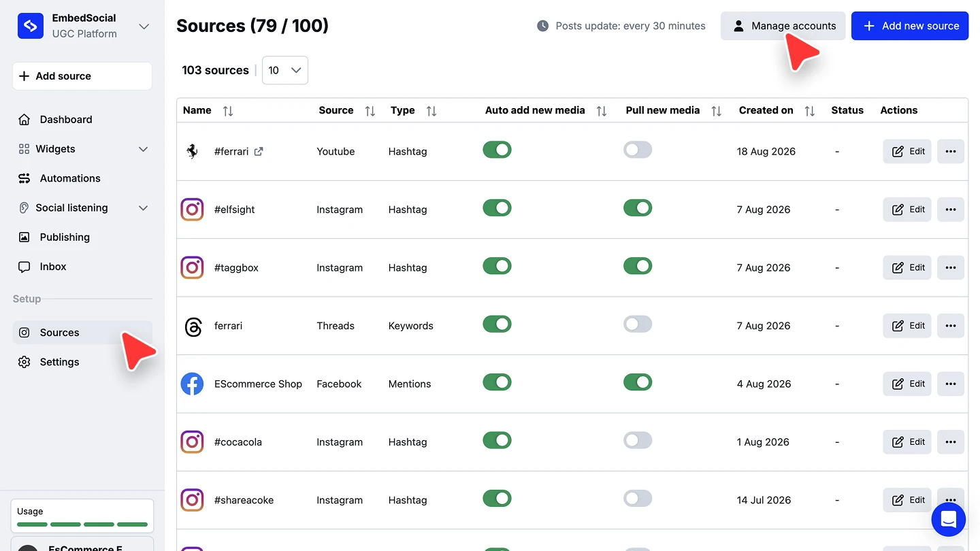Click the EScommerce Shop source name

pyautogui.click(x=258, y=384)
